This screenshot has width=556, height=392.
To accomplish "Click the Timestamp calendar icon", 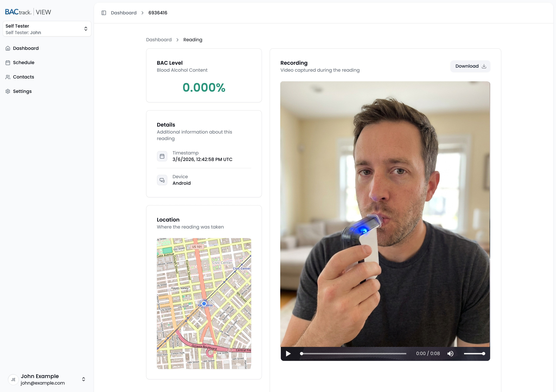I will [x=162, y=156].
